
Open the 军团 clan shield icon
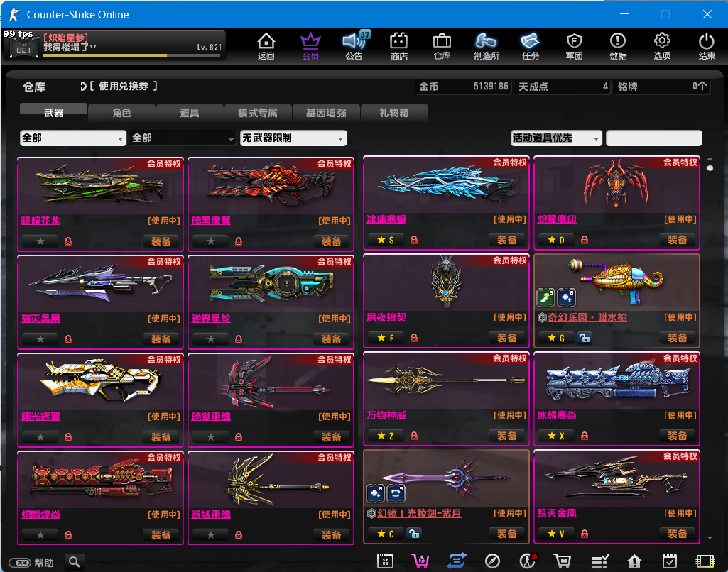[575, 45]
